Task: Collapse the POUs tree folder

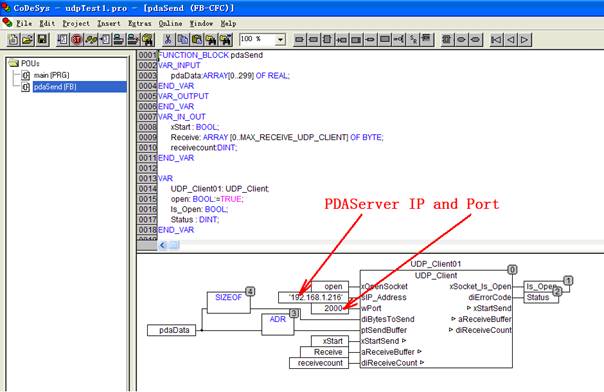Action: click(x=14, y=63)
